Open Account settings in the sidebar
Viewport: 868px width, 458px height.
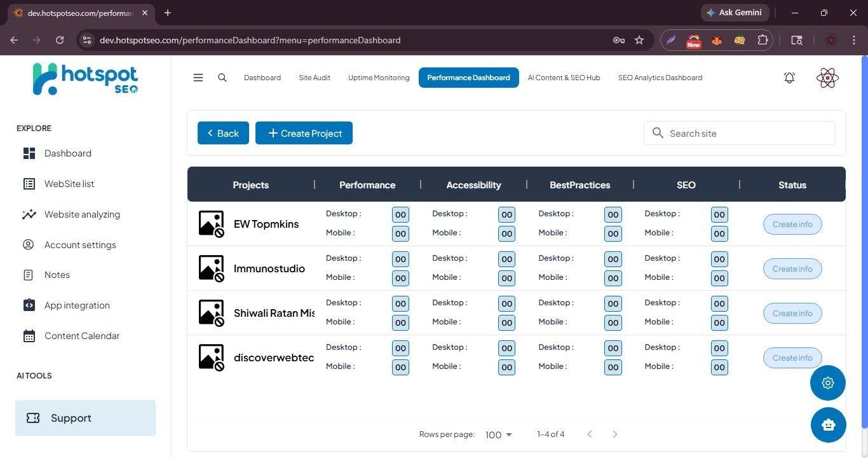click(x=80, y=244)
